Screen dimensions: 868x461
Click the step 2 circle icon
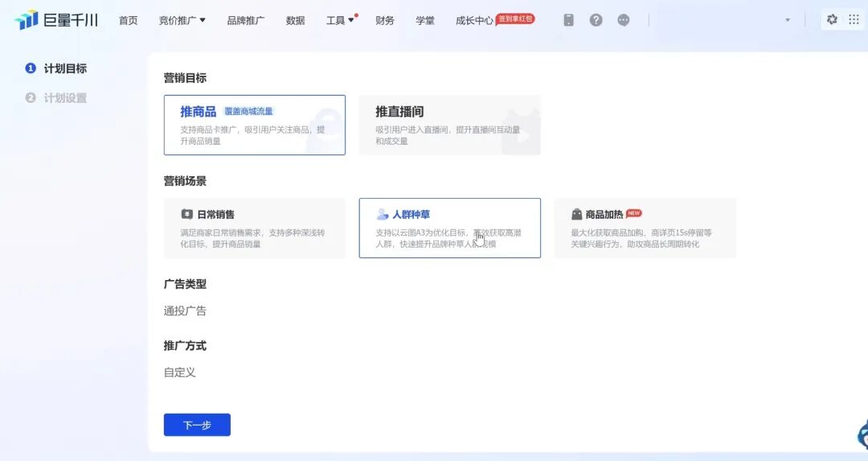pyautogui.click(x=31, y=97)
